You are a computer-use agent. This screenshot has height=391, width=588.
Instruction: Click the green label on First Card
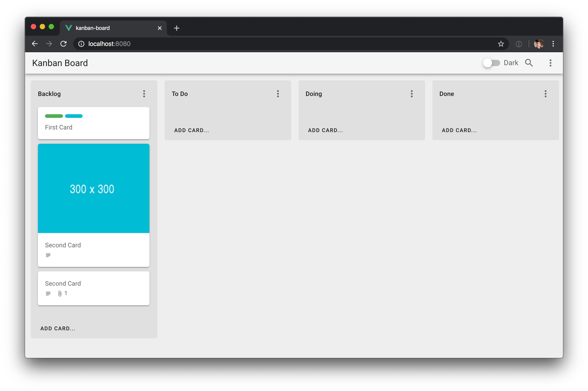(54, 116)
